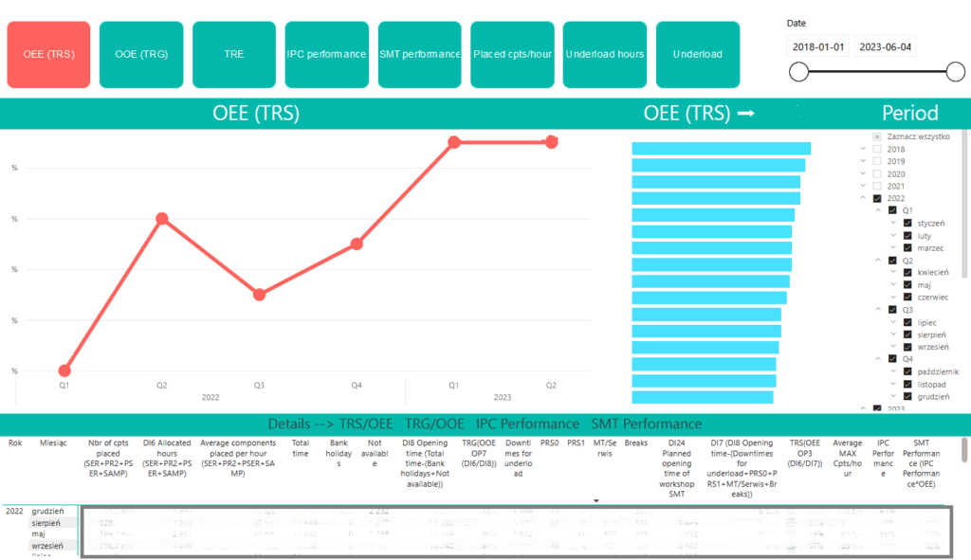This screenshot has height=560, width=971.
Task: Click the Q1 2022 lowest data point marker
Action: (64, 370)
